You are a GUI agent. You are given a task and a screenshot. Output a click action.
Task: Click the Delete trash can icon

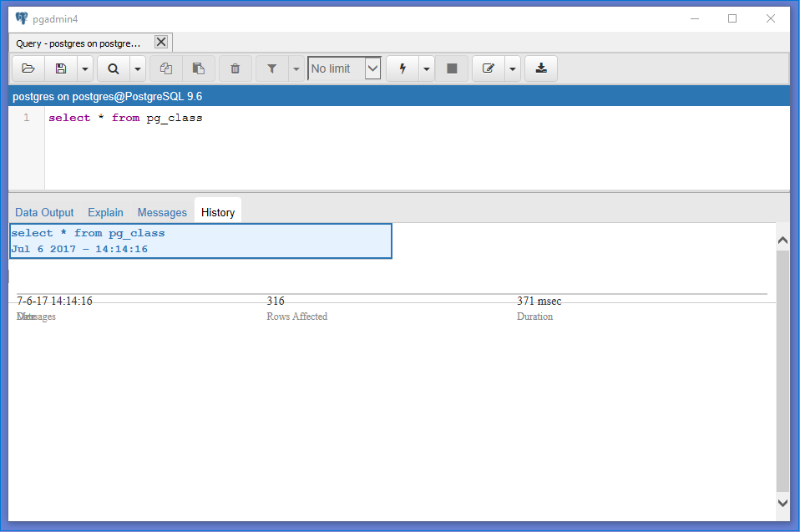tap(235, 68)
